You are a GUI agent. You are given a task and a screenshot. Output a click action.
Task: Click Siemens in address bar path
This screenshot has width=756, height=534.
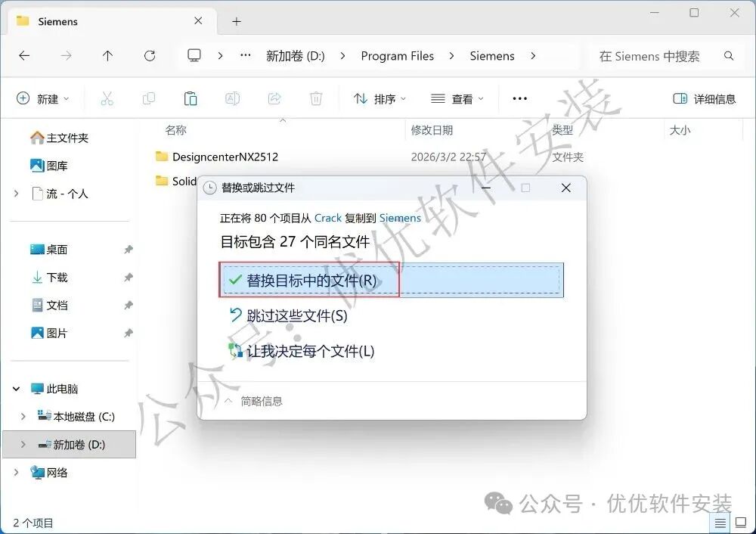pos(492,56)
